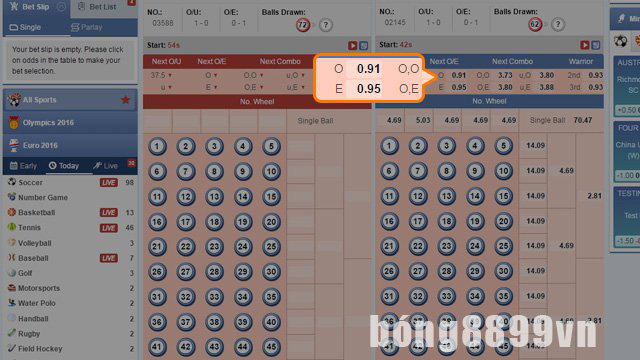Pick ball 22 in right number wheel
Image resolution: width=640 pixels, height=360 pixels.
tap(418, 246)
